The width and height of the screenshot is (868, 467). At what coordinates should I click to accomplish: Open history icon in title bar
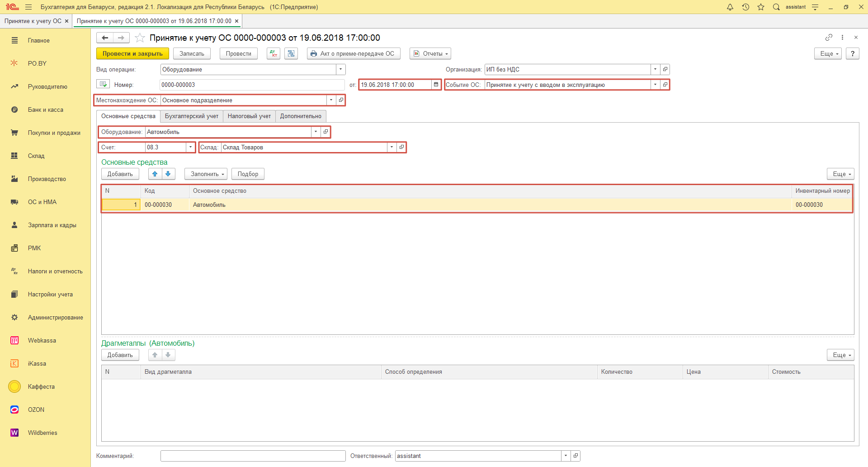(x=745, y=7)
